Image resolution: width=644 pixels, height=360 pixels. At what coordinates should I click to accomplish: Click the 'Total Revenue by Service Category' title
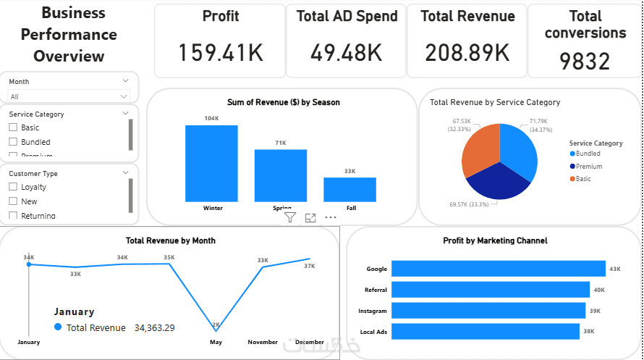(495, 102)
